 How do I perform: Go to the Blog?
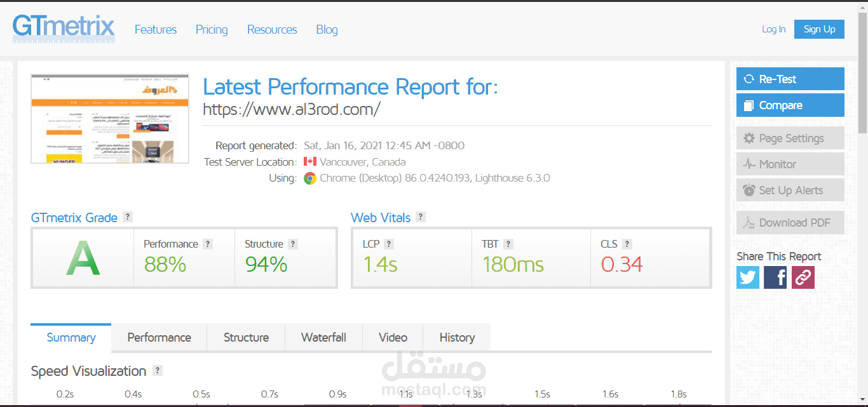pyautogui.click(x=327, y=30)
